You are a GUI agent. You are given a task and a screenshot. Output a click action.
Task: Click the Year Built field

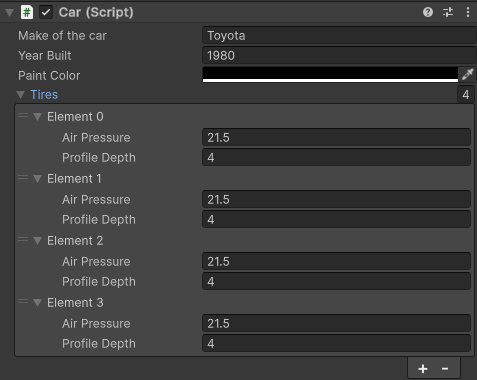tap(339, 56)
